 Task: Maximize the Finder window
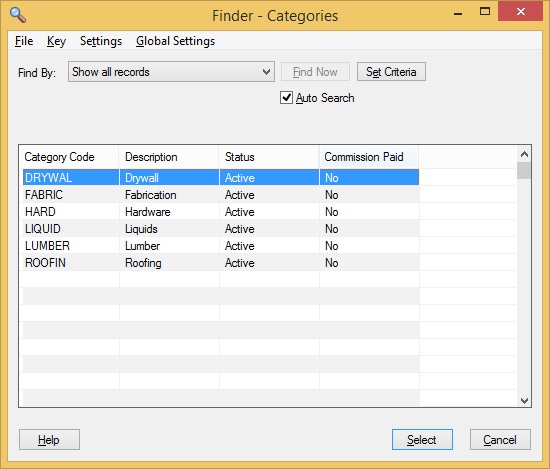pos(485,12)
